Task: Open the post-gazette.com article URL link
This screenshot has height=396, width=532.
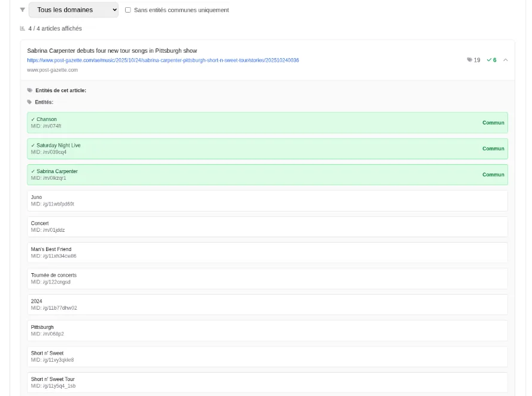Action: 163,60
